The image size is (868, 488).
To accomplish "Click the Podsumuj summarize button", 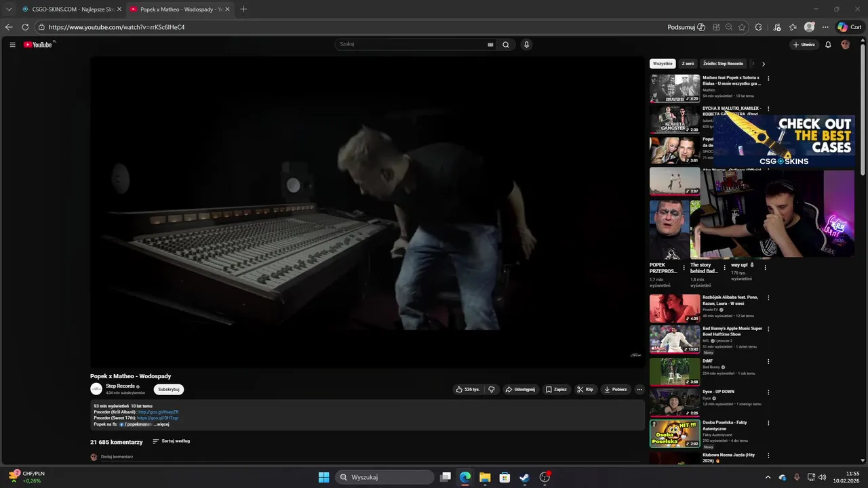I will pyautogui.click(x=686, y=27).
